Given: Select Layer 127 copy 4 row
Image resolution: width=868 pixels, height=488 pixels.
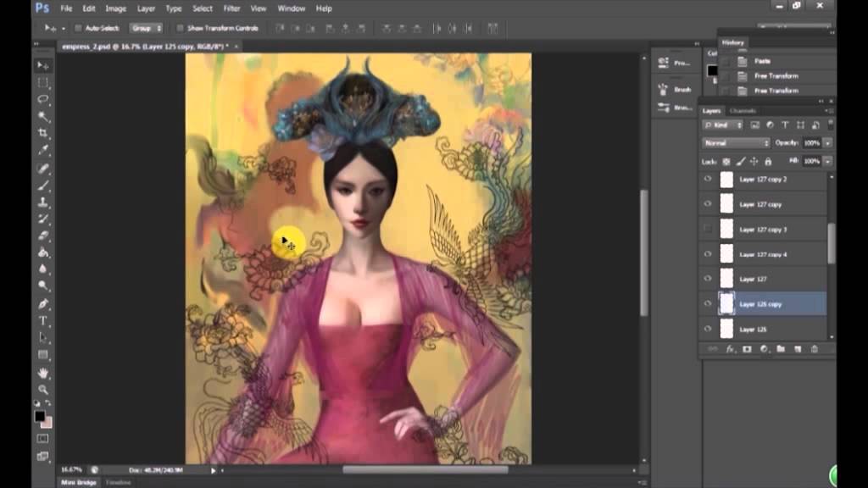Looking at the screenshot, I should 765,254.
